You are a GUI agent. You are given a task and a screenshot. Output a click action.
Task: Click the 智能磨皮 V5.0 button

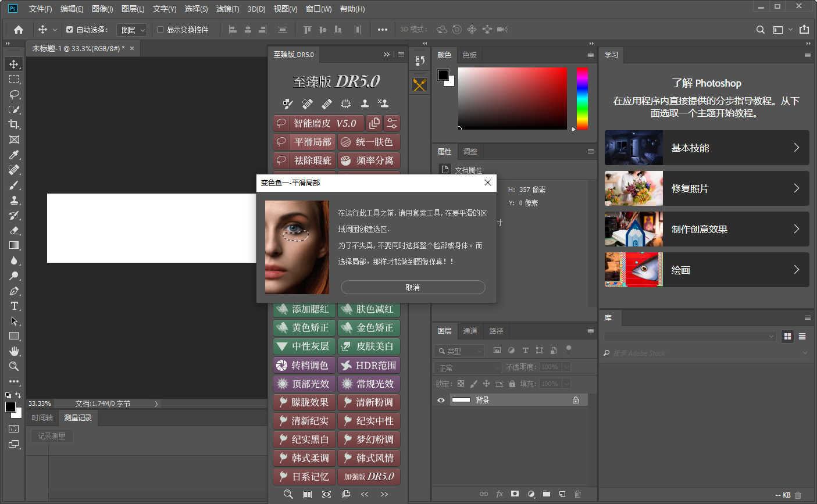pos(319,123)
